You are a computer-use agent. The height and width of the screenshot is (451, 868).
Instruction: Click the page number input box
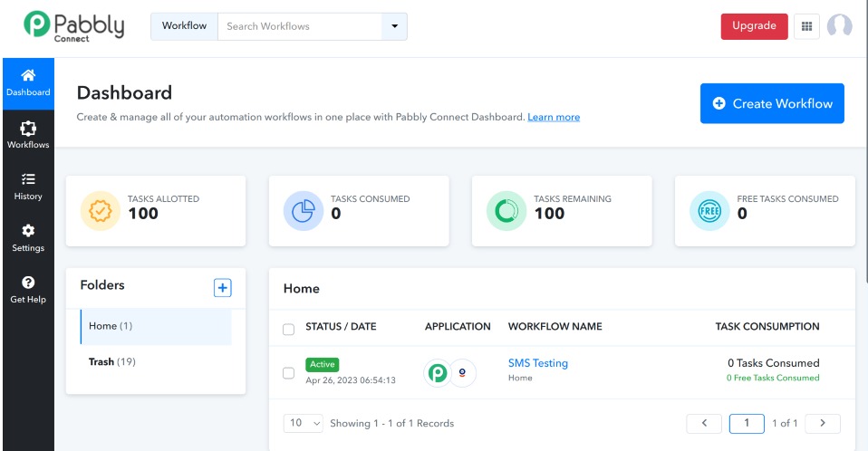[x=747, y=423]
